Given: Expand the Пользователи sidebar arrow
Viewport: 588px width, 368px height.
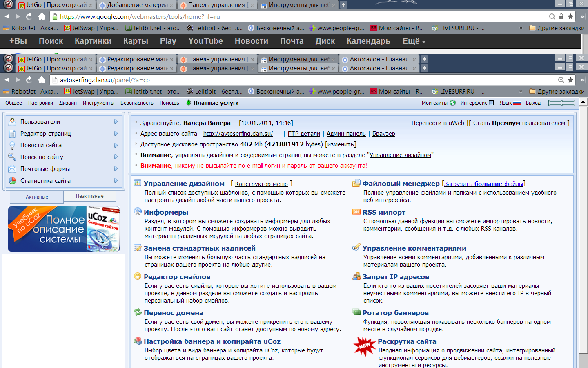Looking at the screenshot, I should (116, 121).
